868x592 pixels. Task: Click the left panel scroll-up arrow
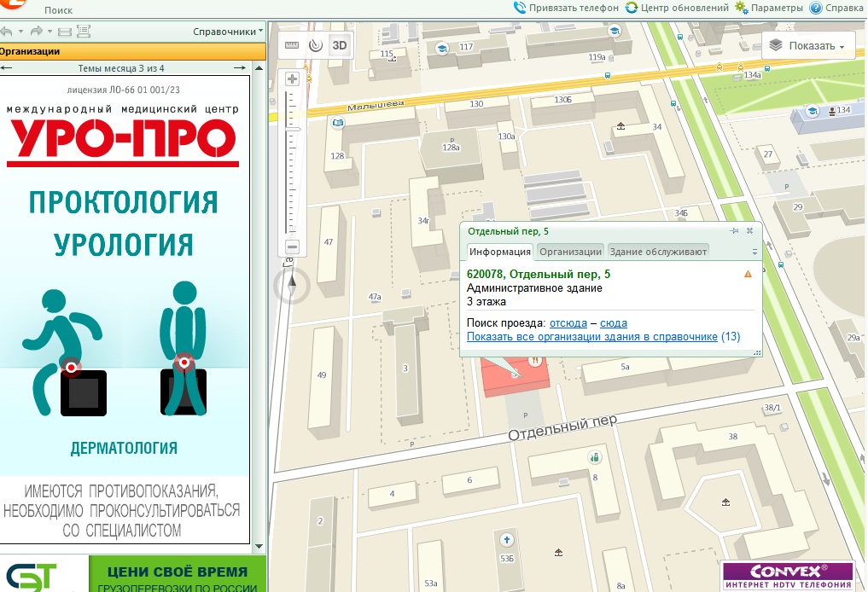259,68
